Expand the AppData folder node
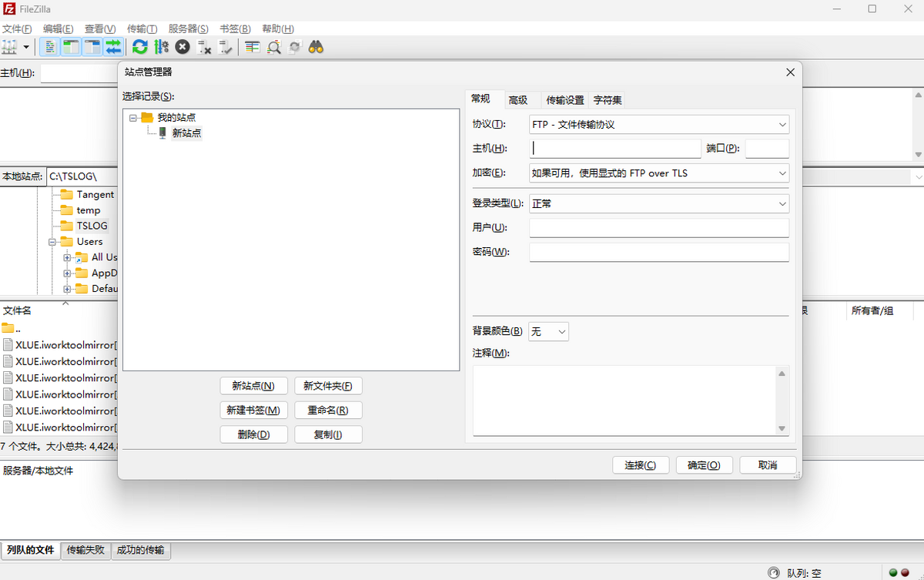The height and width of the screenshot is (580, 924). coord(68,273)
